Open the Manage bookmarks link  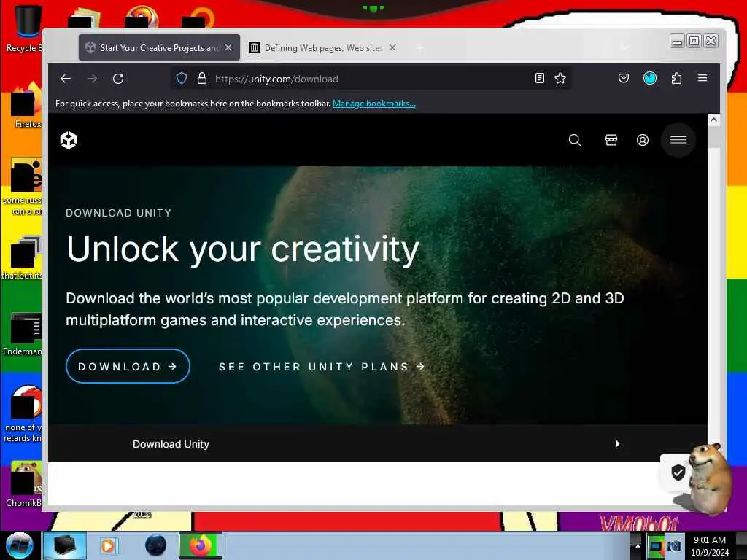[374, 104]
